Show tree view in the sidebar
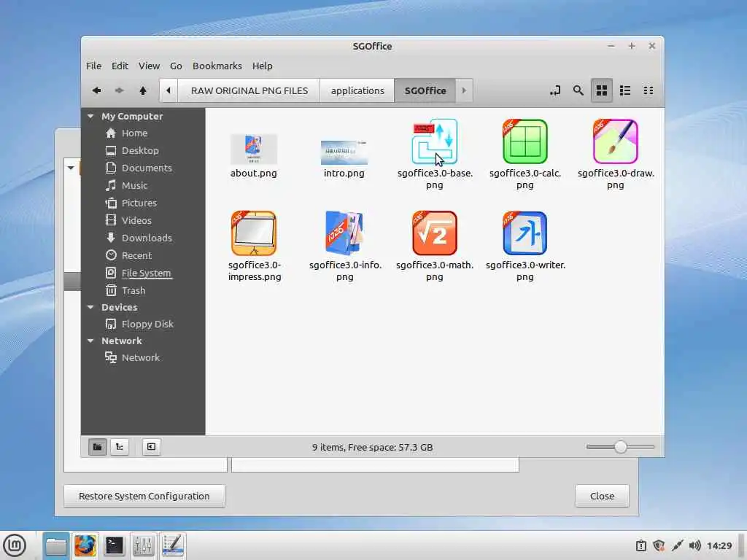The image size is (747, 560). tap(120, 447)
